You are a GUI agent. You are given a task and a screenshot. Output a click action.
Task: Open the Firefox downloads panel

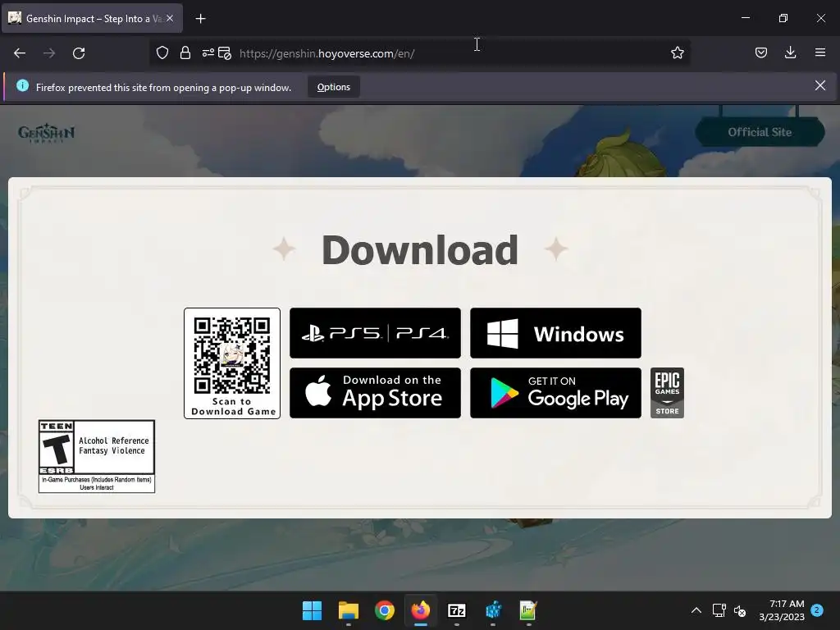click(790, 52)
